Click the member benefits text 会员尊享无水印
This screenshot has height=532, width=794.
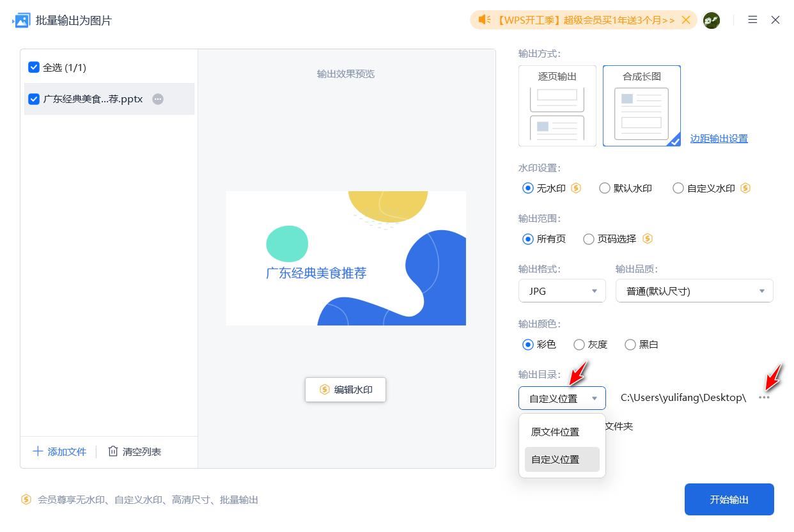click(72, 499)
